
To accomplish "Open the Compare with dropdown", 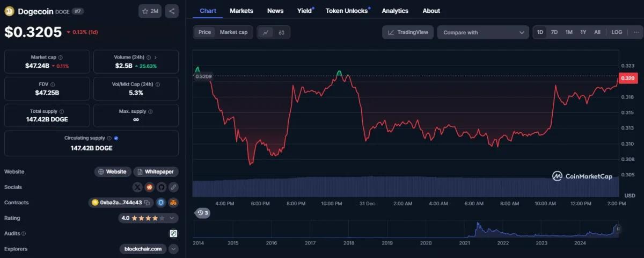I will pyautogui.click(x=483, y=32).
